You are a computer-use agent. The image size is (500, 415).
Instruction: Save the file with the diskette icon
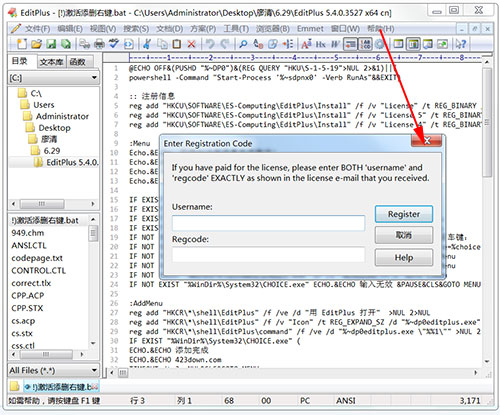[x=51, y=44]
